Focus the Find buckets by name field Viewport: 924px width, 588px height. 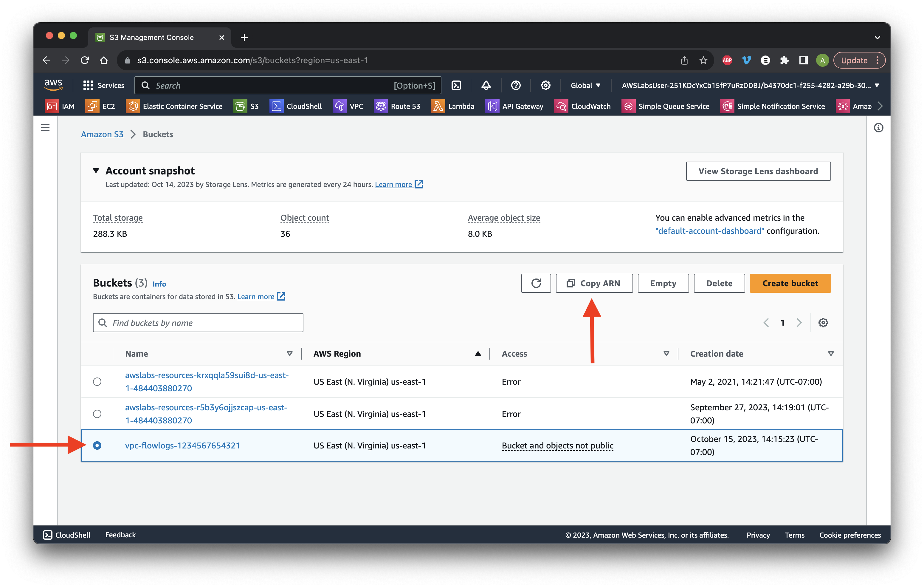198,323
